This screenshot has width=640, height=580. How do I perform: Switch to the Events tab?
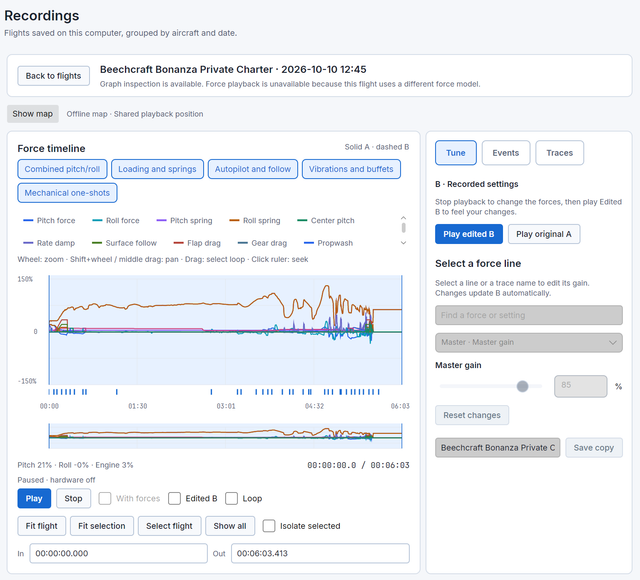pyautogui.click(x=506, y=153)
